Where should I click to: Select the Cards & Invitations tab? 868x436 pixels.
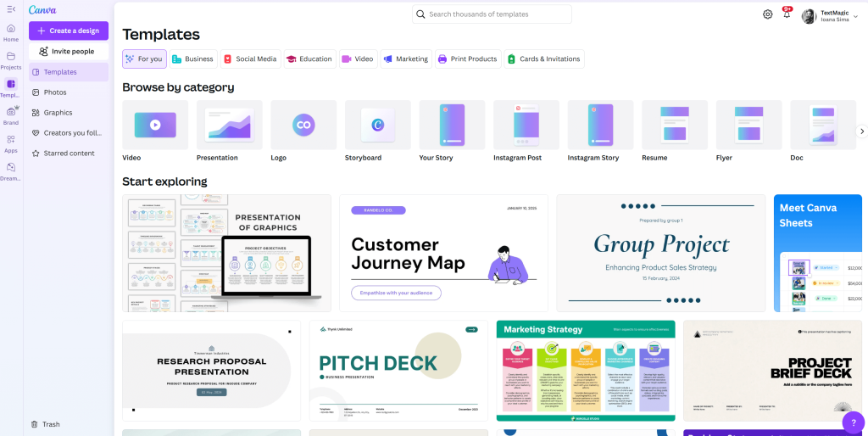pos(543,59)
